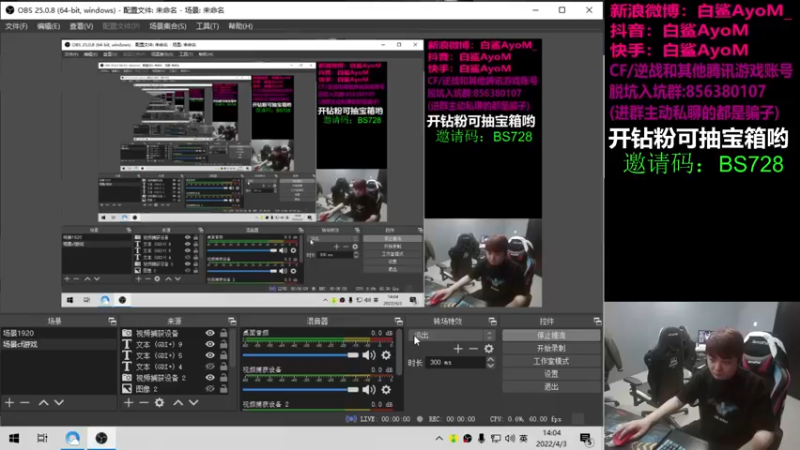Viewport: 800px width, 450px height.
Task: Adjust the 视频捕获设备 volume slider
Action: click(301, 390)
